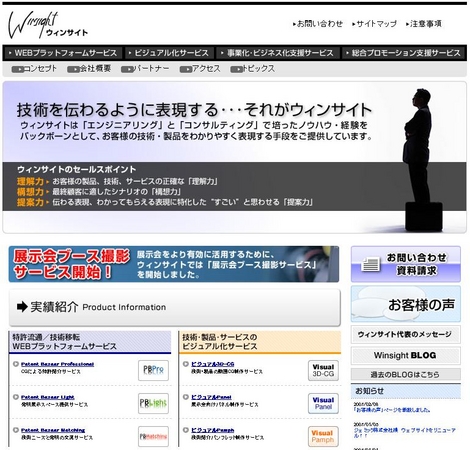The image size is (470, 450).
Task: Select the Visual Pamph badge
Action: coord(323,436)
